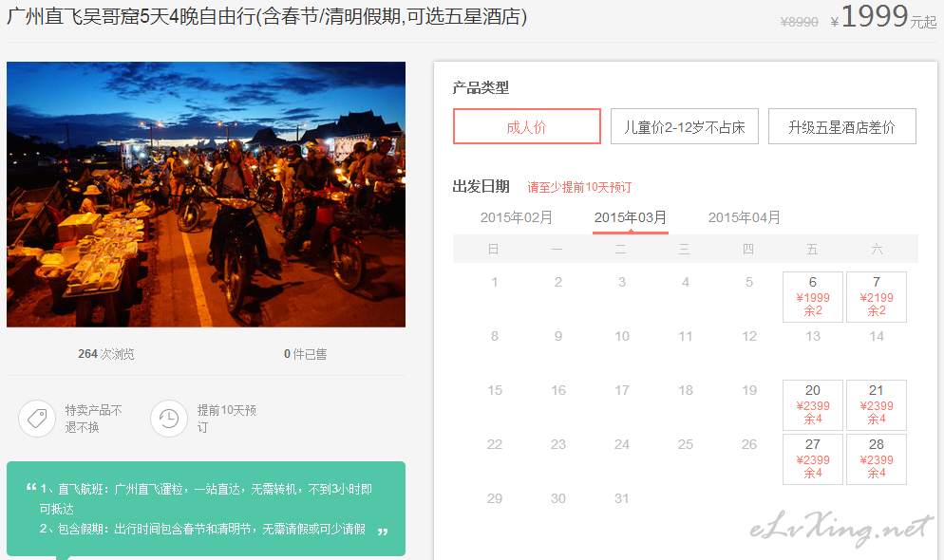
Task: Switch calendar to 2015年03月 tab
Action: [x=631, y=217]
